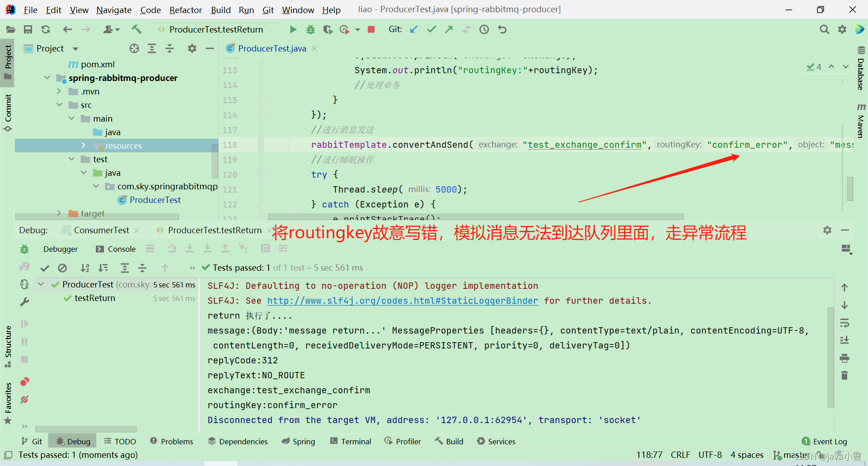Viewport: 868px width, 466px height.
Task: Collapse the ProducerTest result node
Action: (x=41, y=284)
